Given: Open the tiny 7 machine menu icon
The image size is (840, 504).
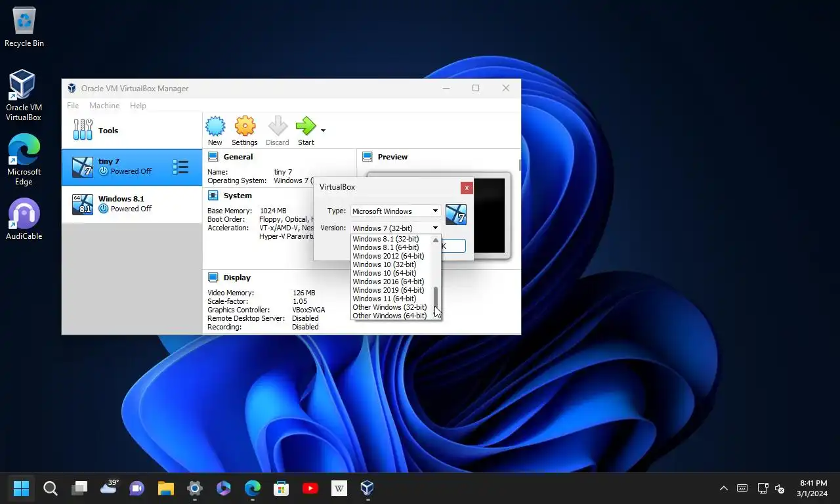Looking at the screenshot, I should (180, 167).
